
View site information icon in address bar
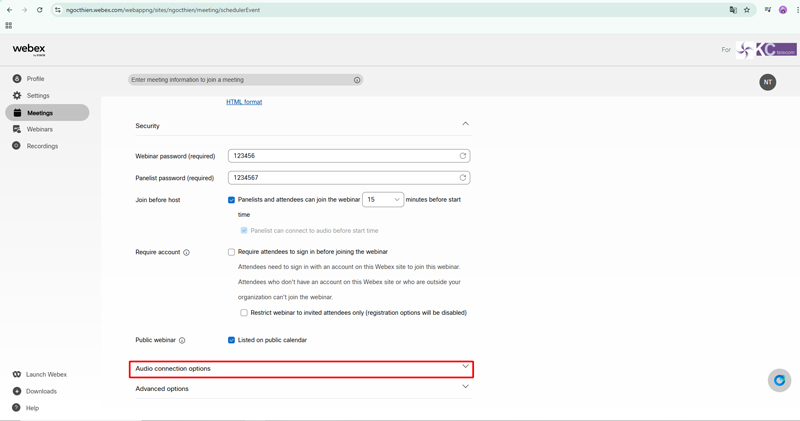pyautogui.click(x=58, y=10)
